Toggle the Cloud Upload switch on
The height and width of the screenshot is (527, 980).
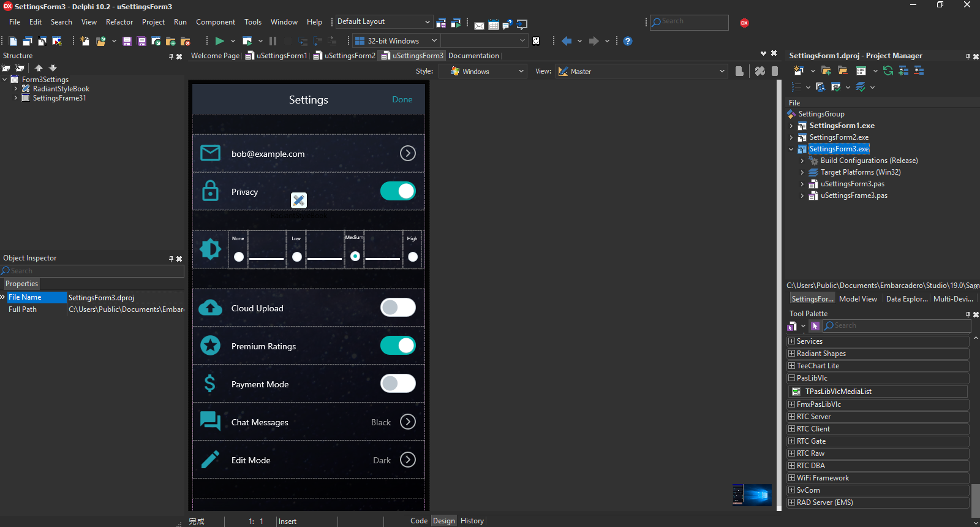pos(398,308)
